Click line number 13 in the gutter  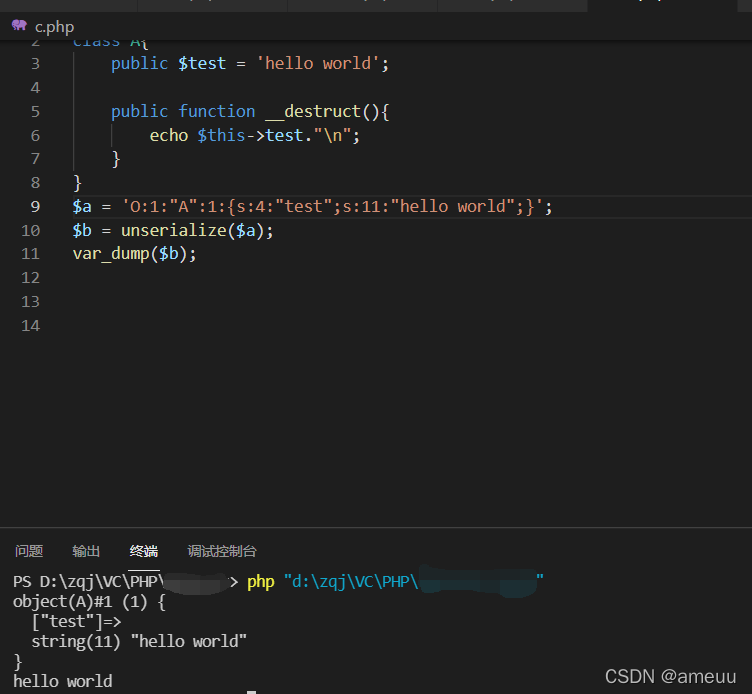pyautogui.click(x=30, y=302)
